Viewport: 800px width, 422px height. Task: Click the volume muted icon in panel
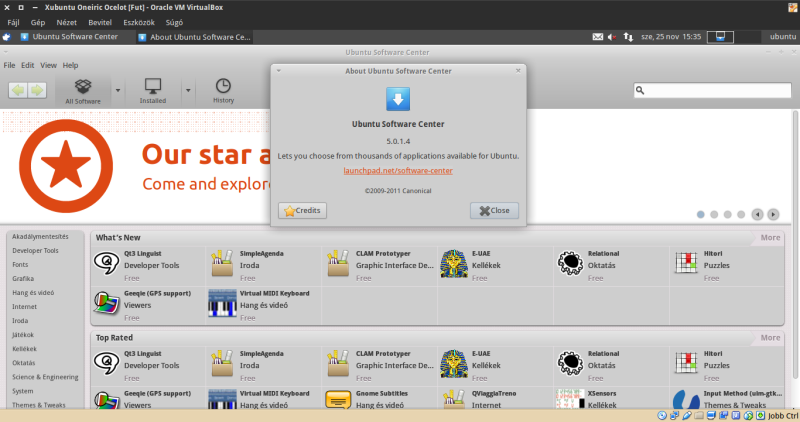point(612,37)
